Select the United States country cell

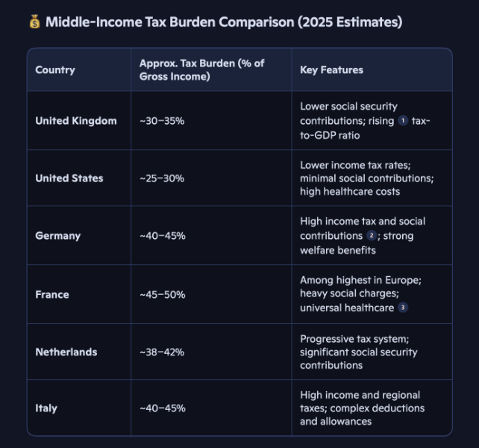pyautogui.click(x=69, y=178)
